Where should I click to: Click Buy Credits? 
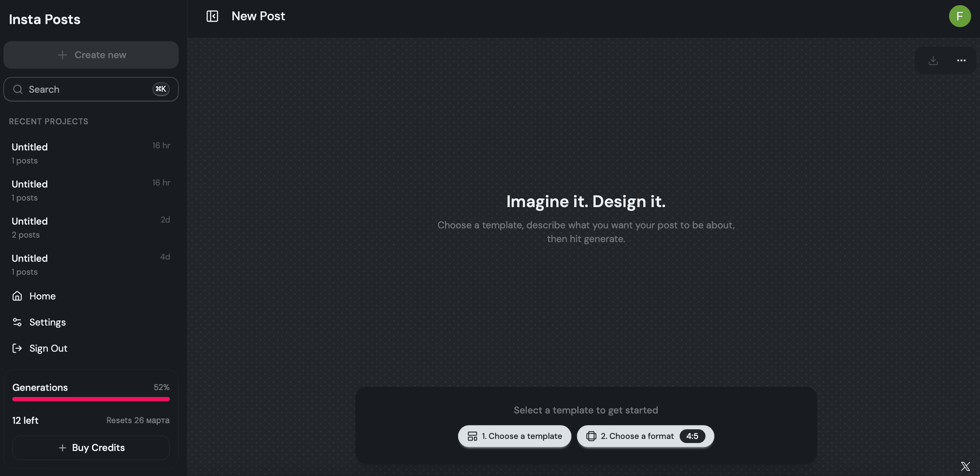(x=91, y=447)
